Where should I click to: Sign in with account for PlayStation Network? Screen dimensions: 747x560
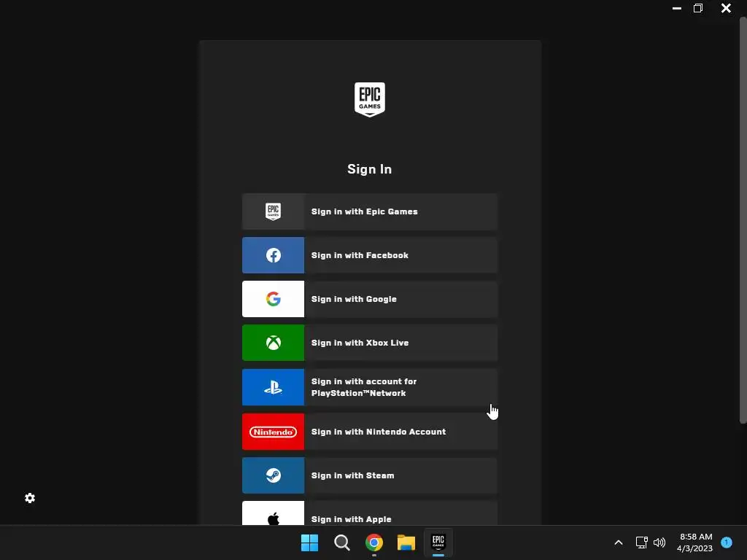(x=370, y=387)
